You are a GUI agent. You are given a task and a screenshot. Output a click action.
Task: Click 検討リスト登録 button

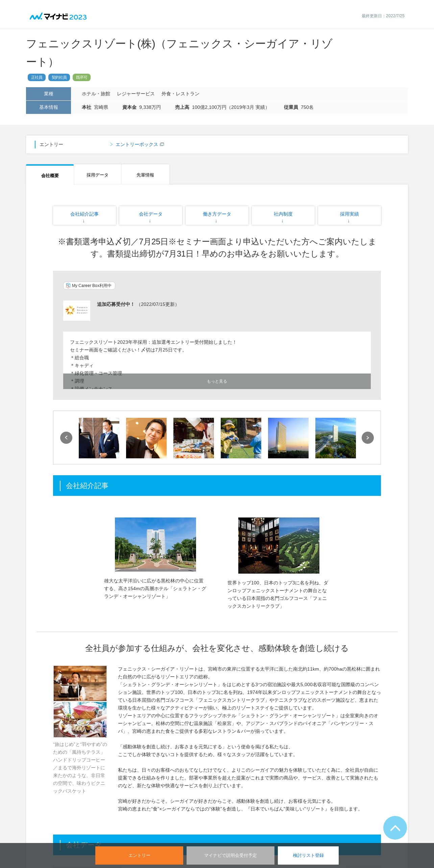[308, 855]
